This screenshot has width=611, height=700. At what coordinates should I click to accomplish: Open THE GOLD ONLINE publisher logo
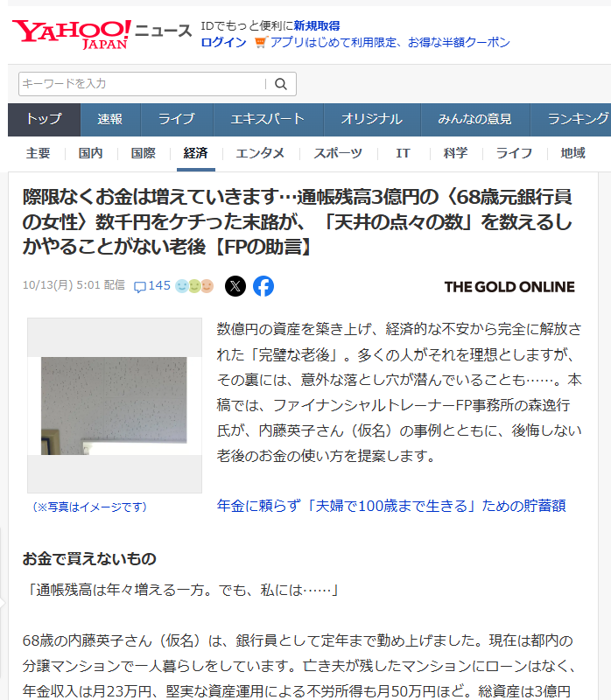click(509, 287)
